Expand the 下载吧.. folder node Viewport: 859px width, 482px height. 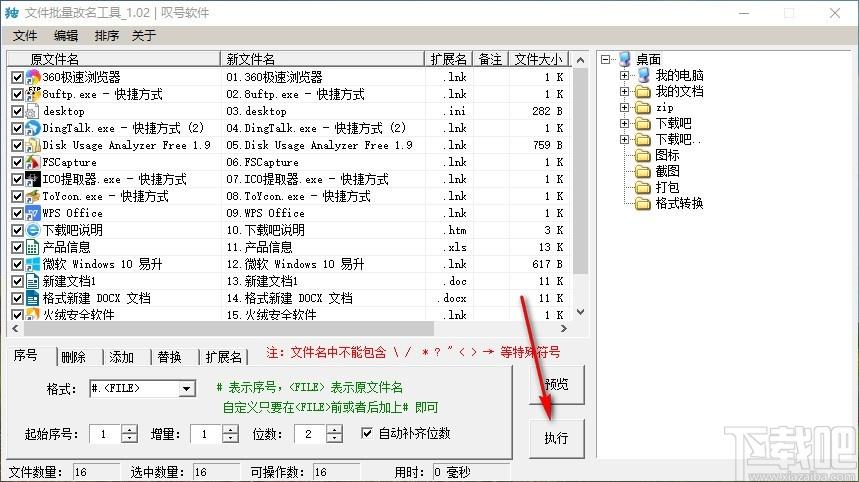coord(625,140)
